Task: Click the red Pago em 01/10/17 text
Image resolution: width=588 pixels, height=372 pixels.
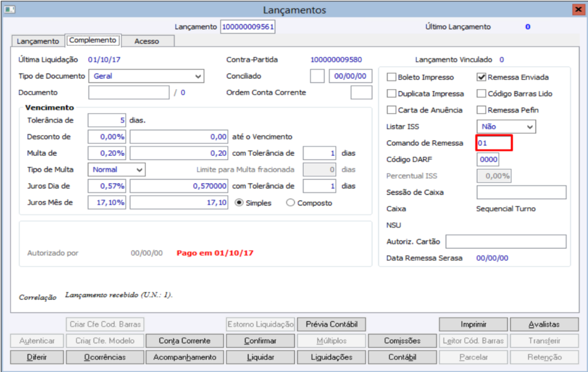Action: (215, 253)
